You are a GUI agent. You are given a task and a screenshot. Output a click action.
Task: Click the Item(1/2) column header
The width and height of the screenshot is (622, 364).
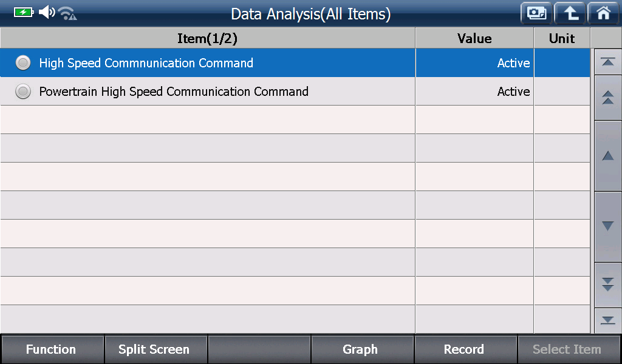(208, 38)
